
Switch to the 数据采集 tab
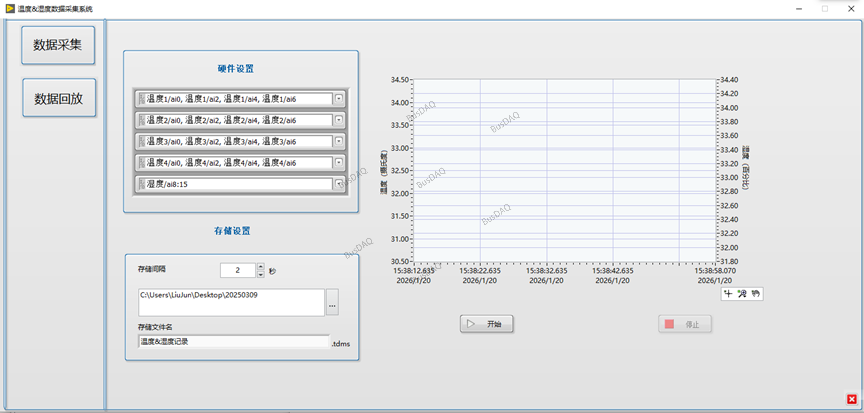pyautogui.click(x=59, y=45)
